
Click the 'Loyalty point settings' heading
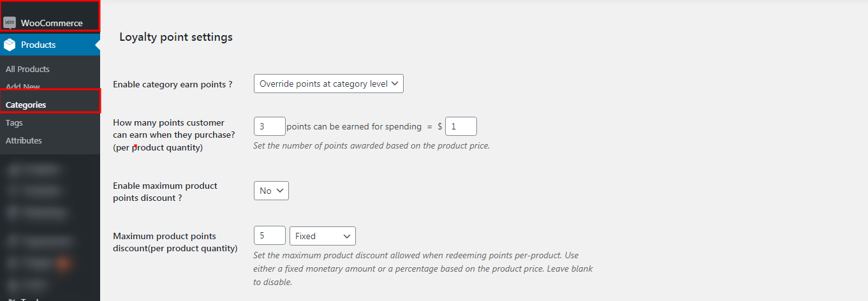tap(176, 37)
